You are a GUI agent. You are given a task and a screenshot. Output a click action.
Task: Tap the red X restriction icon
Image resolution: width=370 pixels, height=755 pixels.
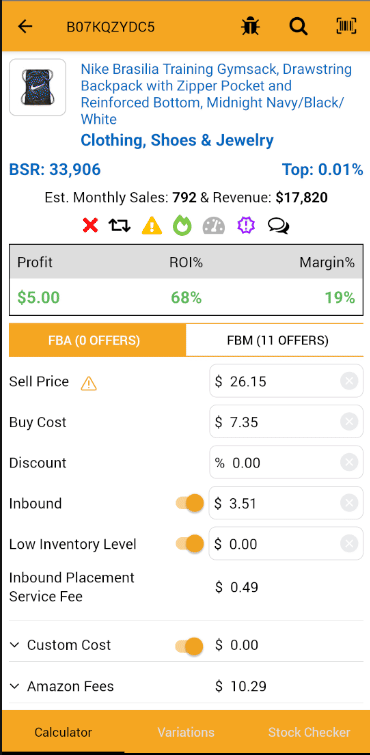(x=90, y=225)
